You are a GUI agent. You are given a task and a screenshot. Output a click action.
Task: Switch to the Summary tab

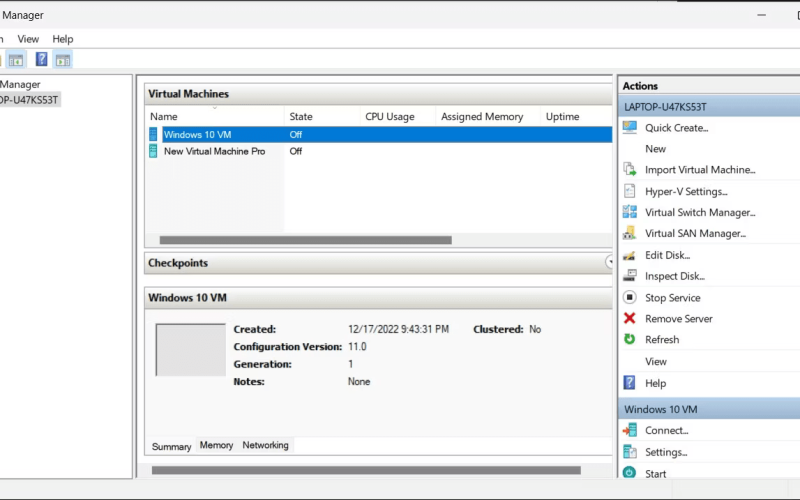[x=171, y=446]
